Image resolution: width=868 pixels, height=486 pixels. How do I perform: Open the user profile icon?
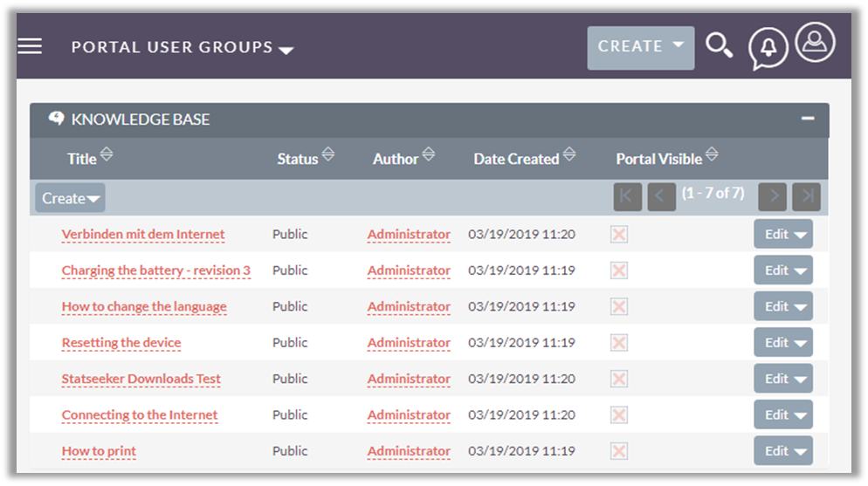pos(815,43)
